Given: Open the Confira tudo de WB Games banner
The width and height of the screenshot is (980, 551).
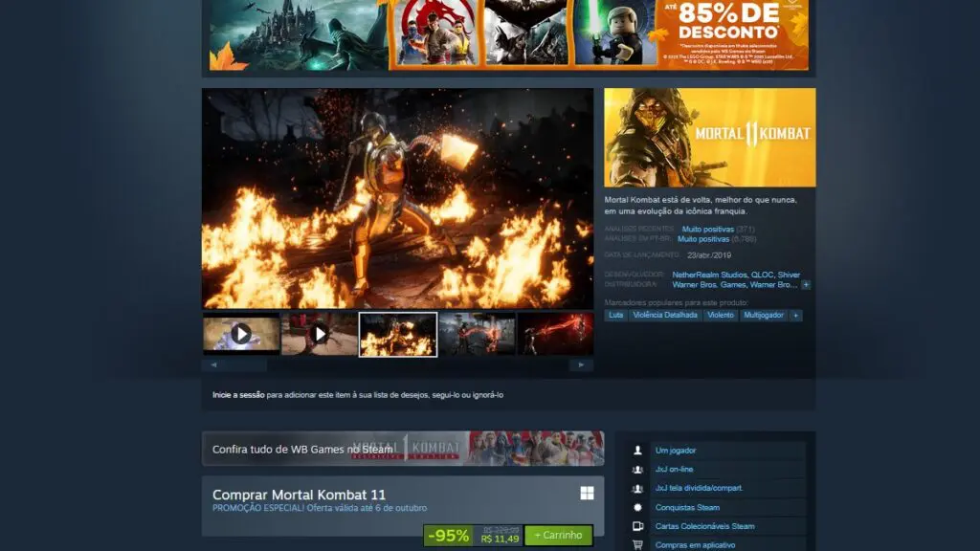Looking at the screenshot, I should (402, 448).
